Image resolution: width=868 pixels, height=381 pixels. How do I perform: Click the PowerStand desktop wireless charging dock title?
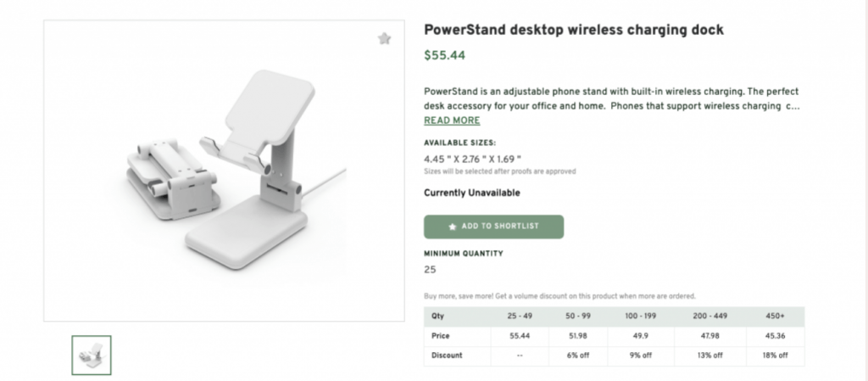pyautogui.click(x=573, y=30)
